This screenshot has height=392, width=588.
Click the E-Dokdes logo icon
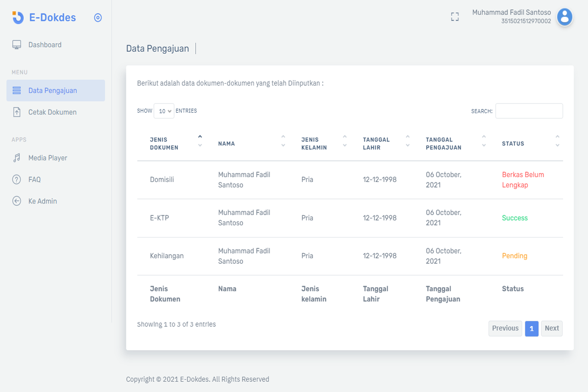(x=17, y=17)
